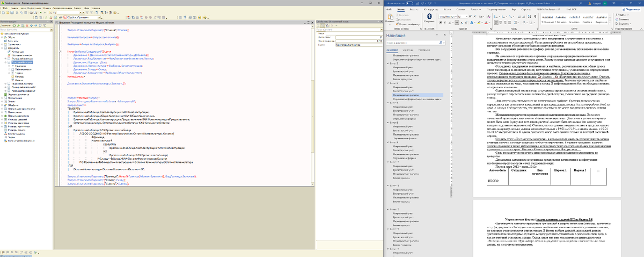Image resolution: width=644 pixels, height=257 pixels.
Task: Toggle strikethrough formatting in Word
Action: pyautogui.click(x=457, y=23)
